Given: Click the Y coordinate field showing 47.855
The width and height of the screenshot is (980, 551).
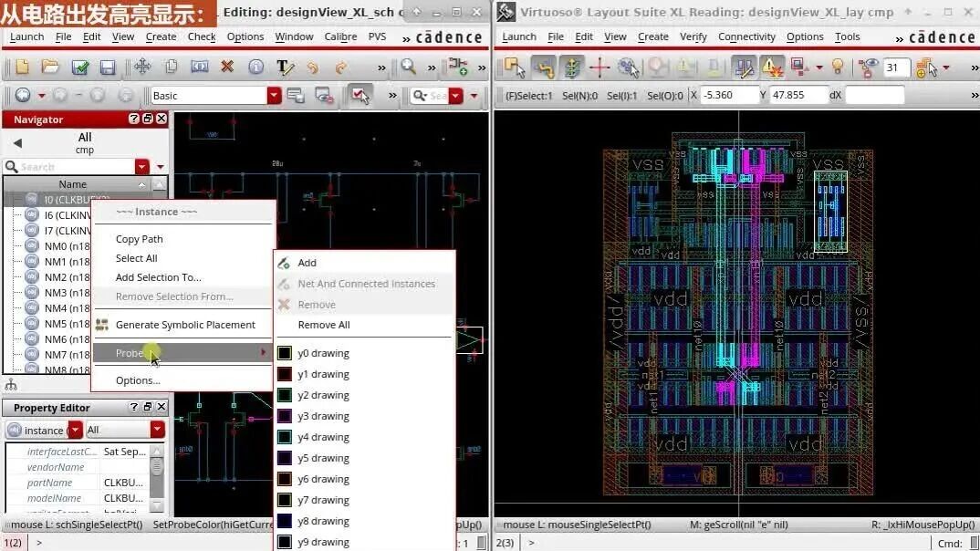Looking at the screenshot, I should click(x=797, y=95).
